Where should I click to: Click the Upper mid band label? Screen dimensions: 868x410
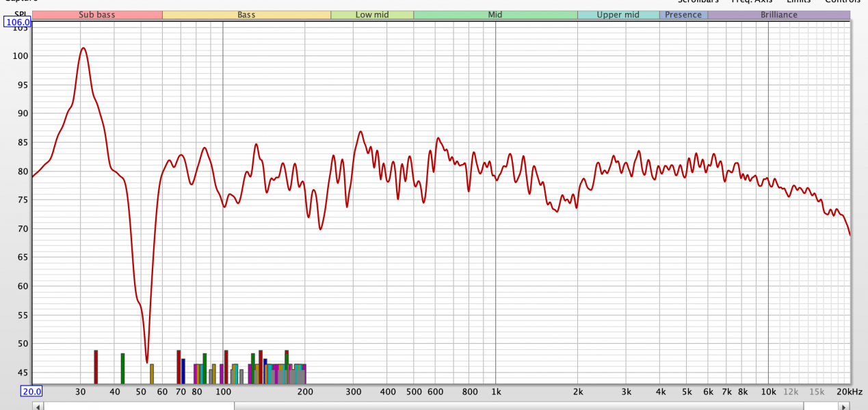[x=618, y=15]
